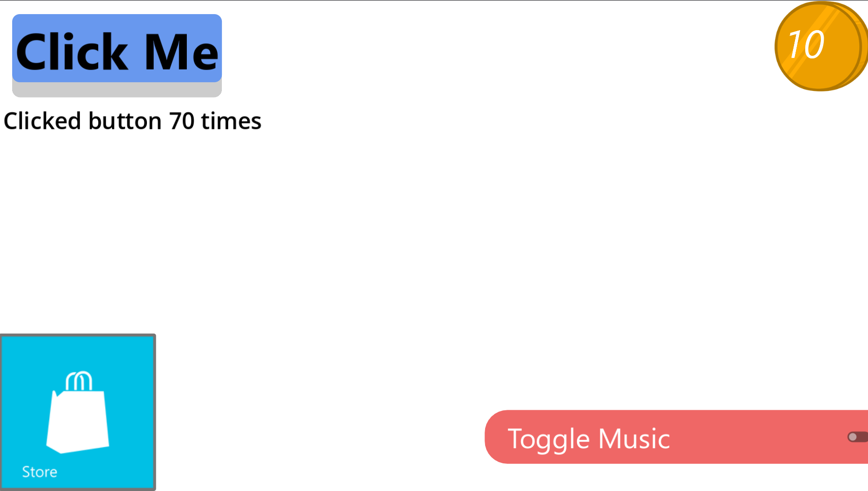This screenshot has height=491, width=868.
Task: Click the number 70 in the counter text
Action: click(181, 121)
